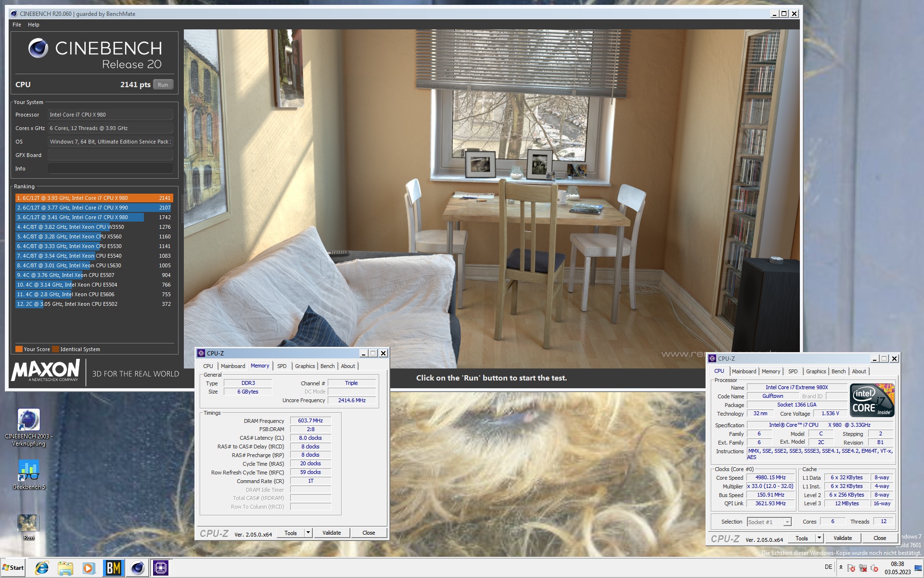The image size is (924, 578).
Task: Switch to Memory tab in right CPU-Z window
Action: tap(771, 371)
